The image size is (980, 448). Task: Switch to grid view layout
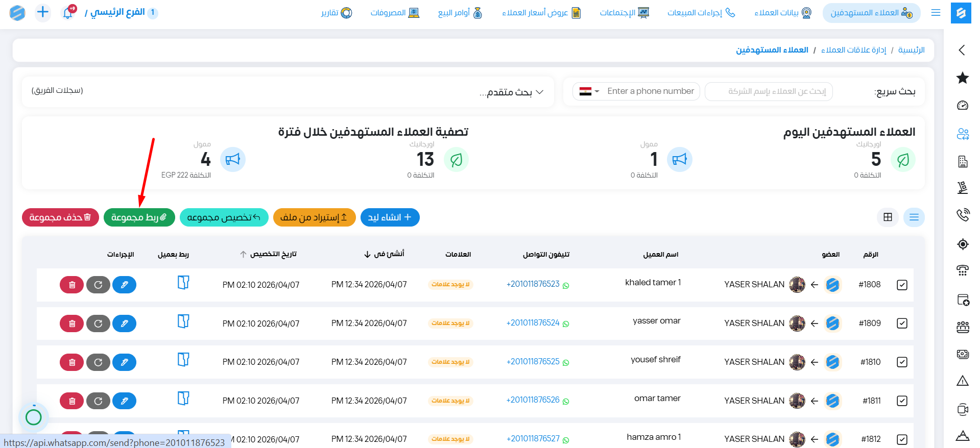click(888, 217)
